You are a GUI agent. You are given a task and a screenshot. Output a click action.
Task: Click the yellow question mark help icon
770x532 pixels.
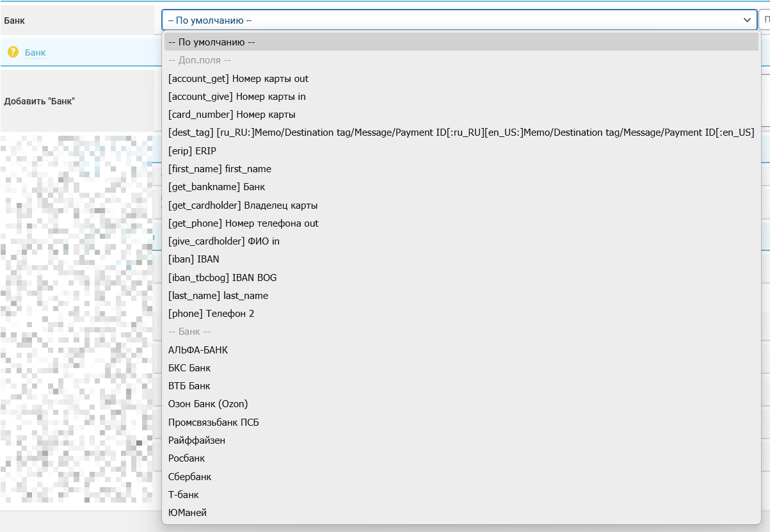pos(13,52)
